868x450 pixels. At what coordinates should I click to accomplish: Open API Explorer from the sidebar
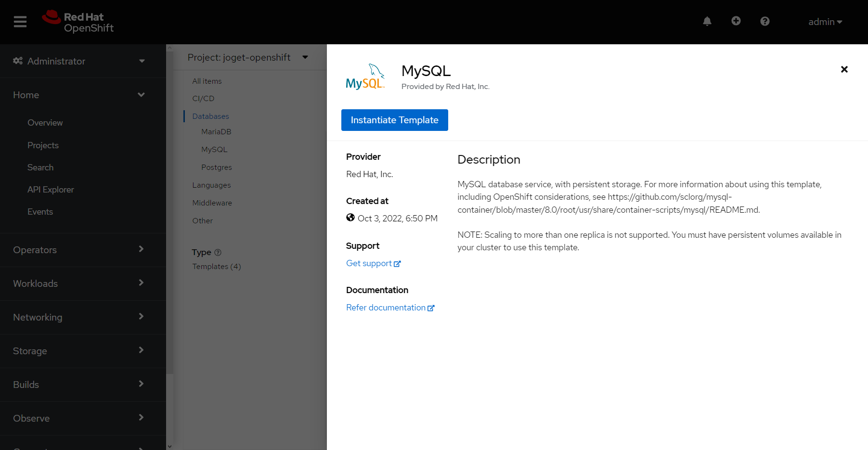pos(51,190)
